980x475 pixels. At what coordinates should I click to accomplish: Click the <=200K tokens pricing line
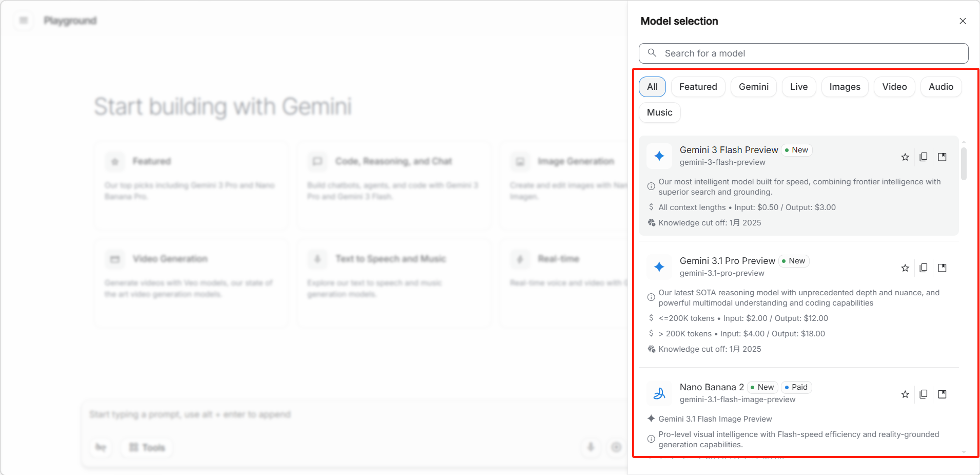[743, 318]
